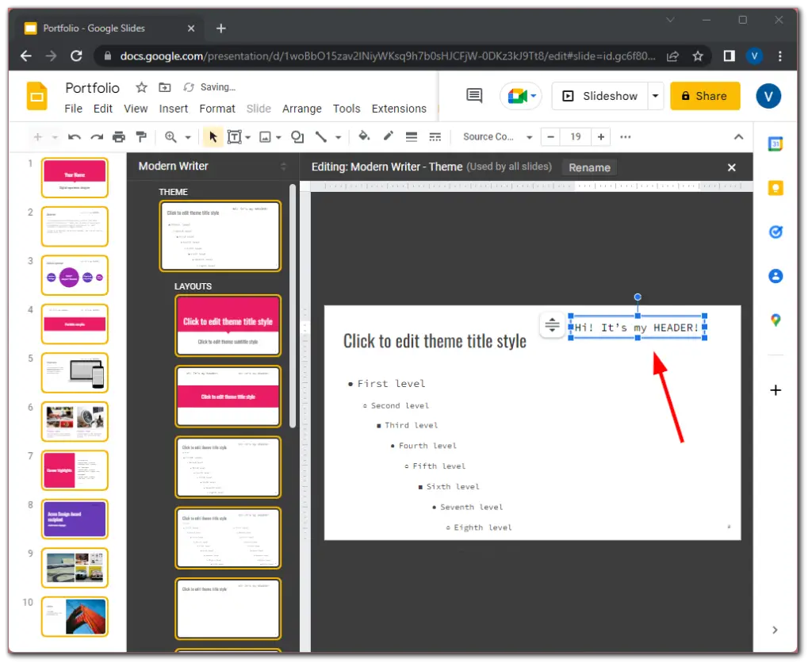Increase font size with the plus stepper
Viewport: 812px width, 667px height.
[601, 136]
